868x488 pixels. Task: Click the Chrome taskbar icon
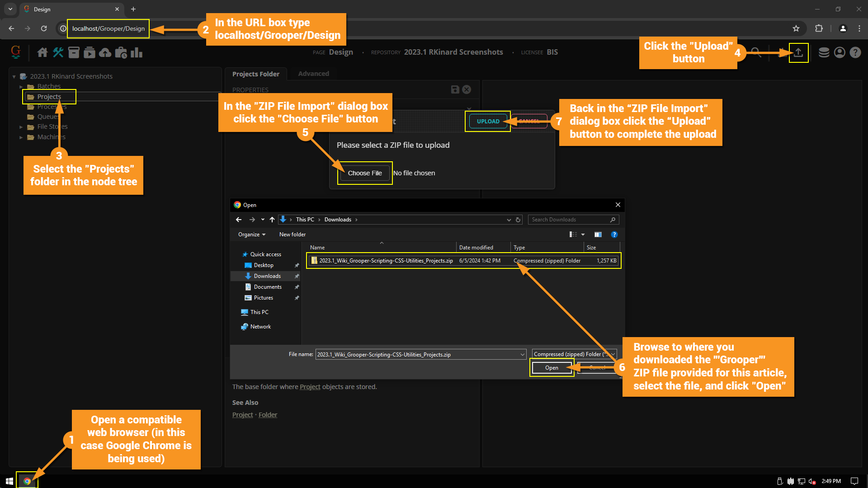(x=27, y=481)
